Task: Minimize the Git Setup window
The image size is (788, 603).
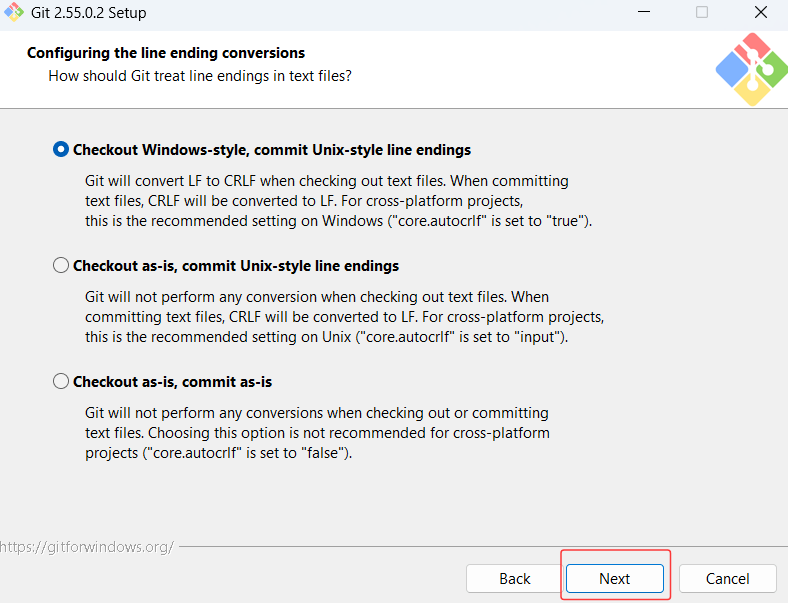Action: [644, 12]
